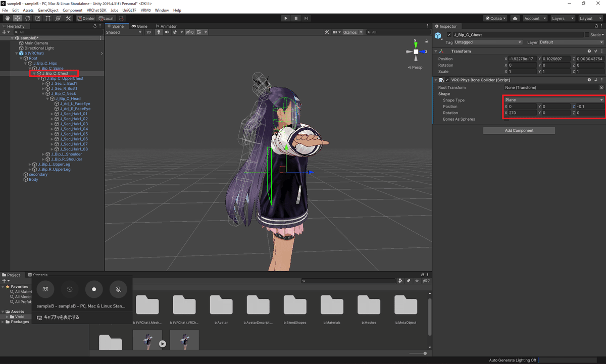Screen dimensions: 606x364
Task: Open the VRChat SDK menu
Action: coord(96,10)
